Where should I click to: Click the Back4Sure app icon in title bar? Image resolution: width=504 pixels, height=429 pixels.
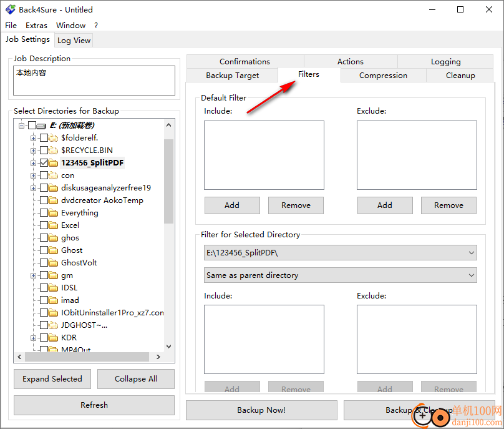tap(10, 9)
